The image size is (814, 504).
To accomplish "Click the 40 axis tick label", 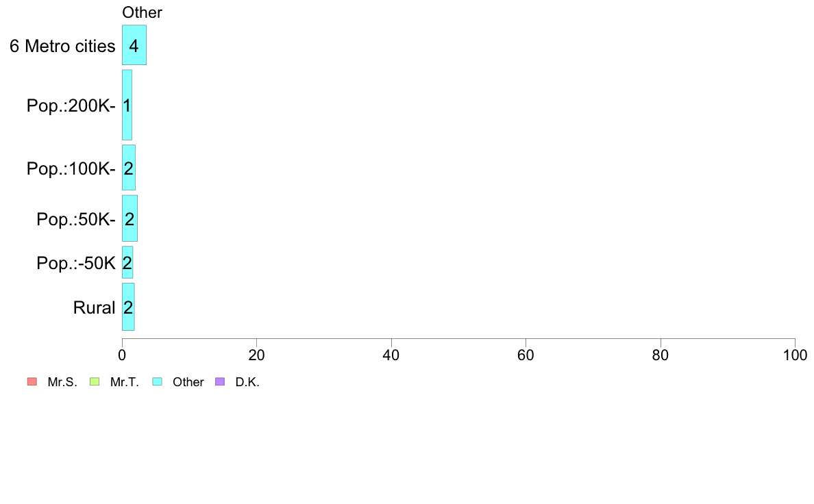I will pyautogui.click(x=391, y=355).
